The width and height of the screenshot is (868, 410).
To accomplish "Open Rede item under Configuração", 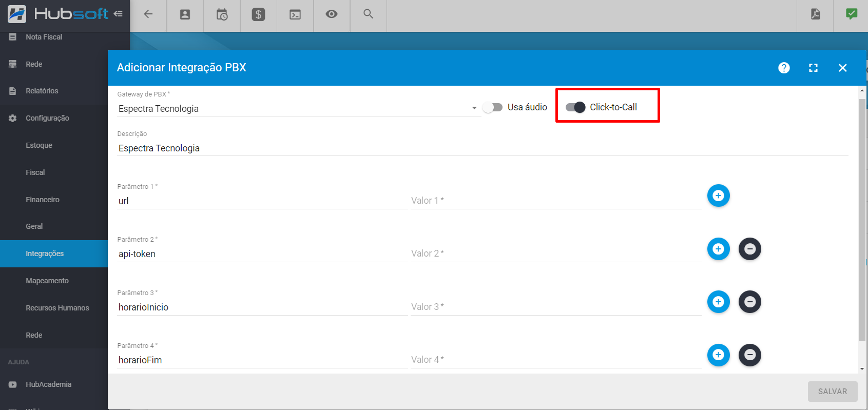I will [34, 335].
